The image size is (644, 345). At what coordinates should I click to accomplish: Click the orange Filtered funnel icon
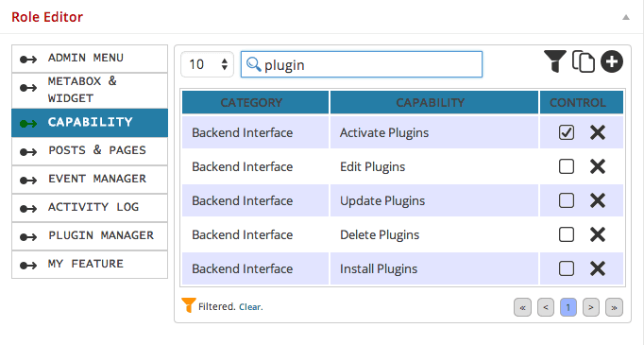coord(189,305)
